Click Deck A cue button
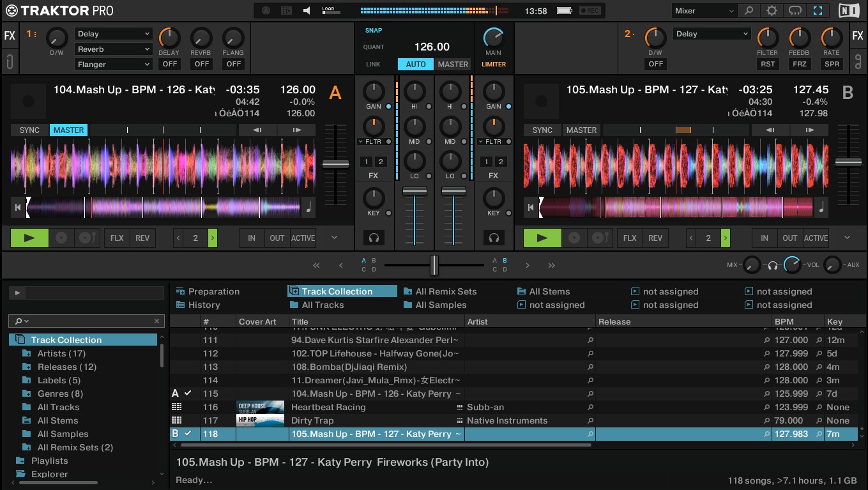This screenshot has width=868, height=490. [61, 238]
